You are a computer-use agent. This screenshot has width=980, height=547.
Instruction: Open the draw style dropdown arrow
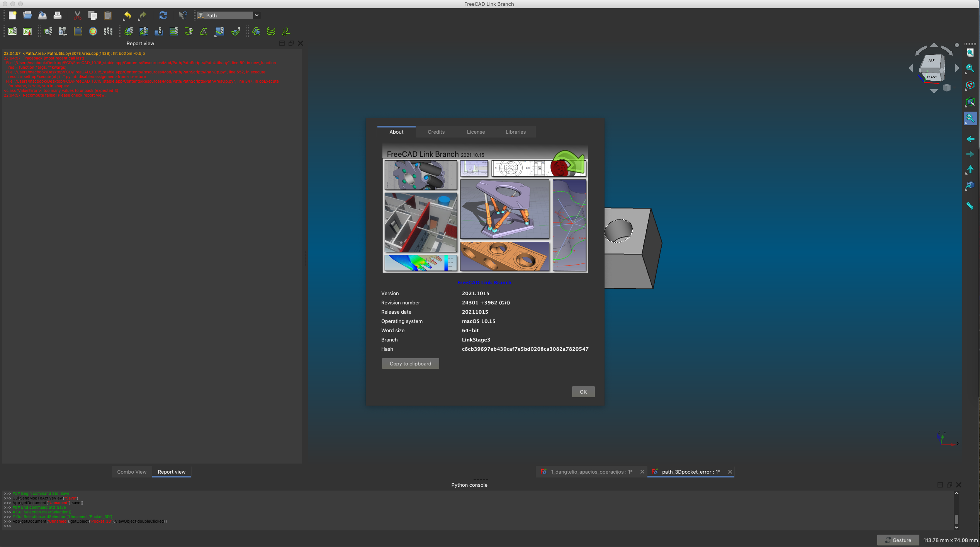point(966,90)
